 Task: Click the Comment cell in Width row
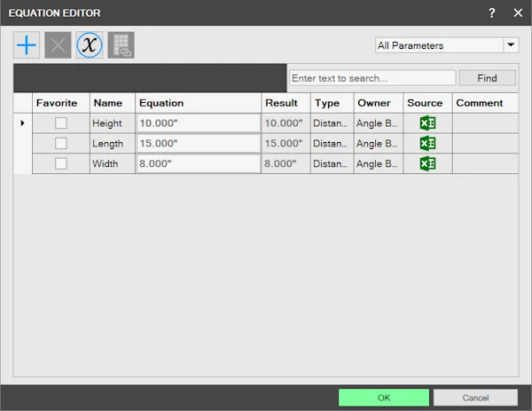(x=486, y=163)
